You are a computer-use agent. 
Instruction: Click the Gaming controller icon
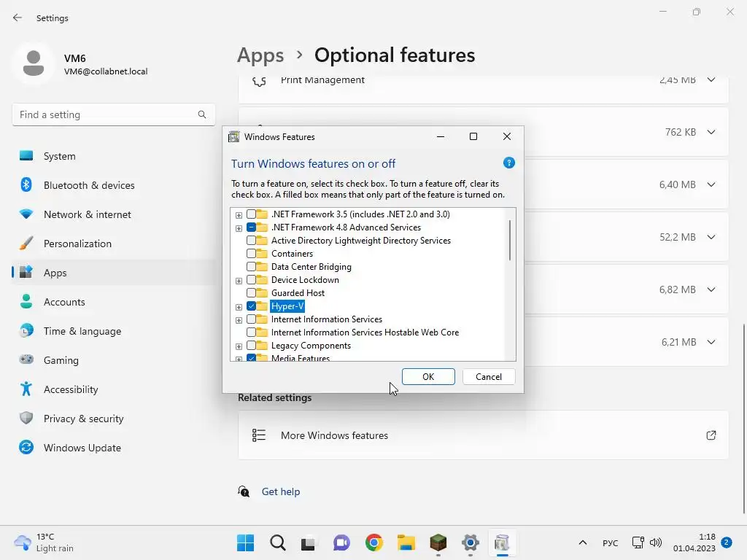26,359
